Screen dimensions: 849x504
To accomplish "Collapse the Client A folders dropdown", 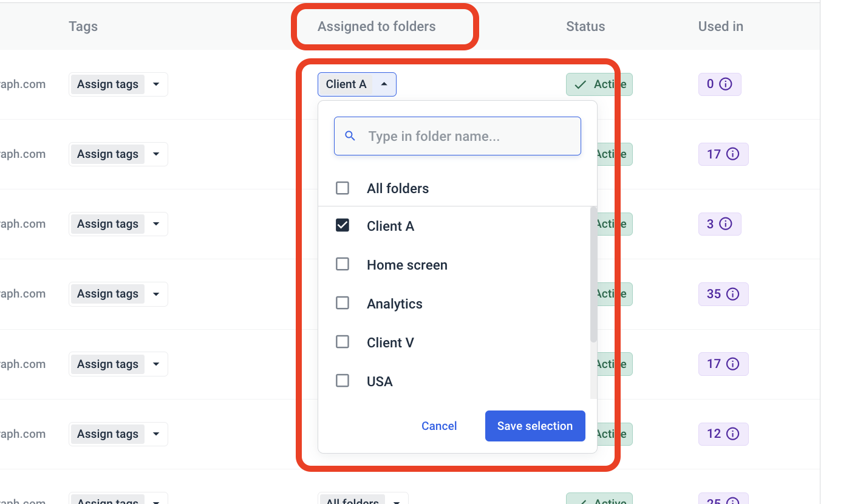I will click(x=357, y=84).
